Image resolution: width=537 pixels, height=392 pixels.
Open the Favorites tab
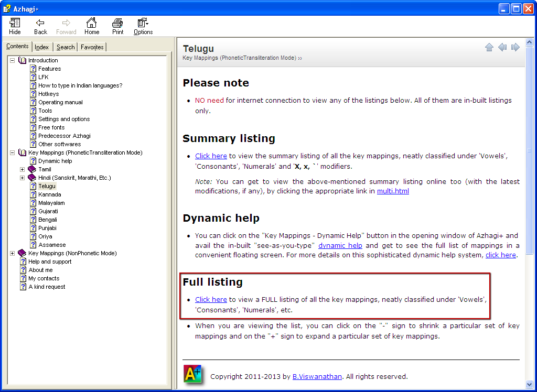92,47
